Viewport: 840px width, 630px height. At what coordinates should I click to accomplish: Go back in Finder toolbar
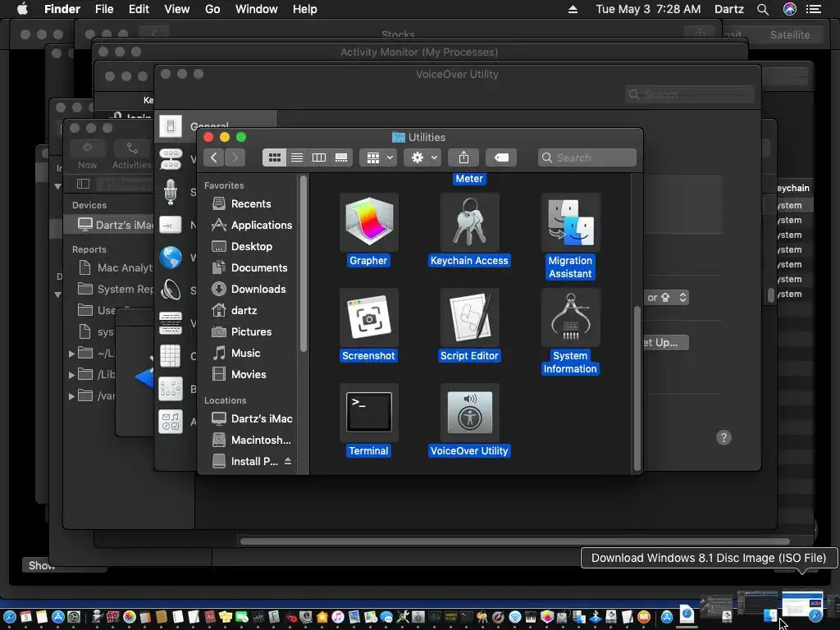[x=214, y=157]
